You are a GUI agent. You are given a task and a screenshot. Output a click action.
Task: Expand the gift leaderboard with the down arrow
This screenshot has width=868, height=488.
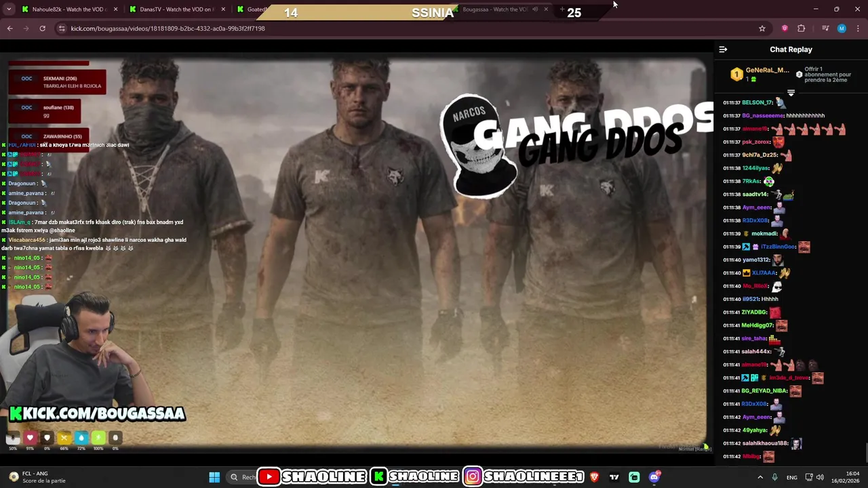click(791, 93)
